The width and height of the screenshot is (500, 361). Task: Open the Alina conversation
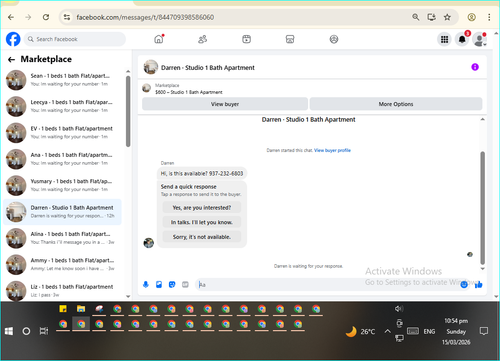(63, 238)
